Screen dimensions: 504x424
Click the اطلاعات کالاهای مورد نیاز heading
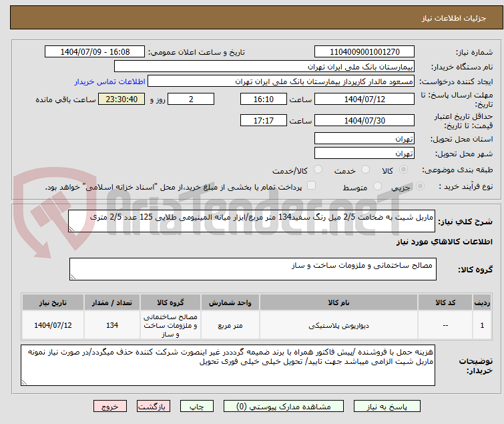coord(444,242)
